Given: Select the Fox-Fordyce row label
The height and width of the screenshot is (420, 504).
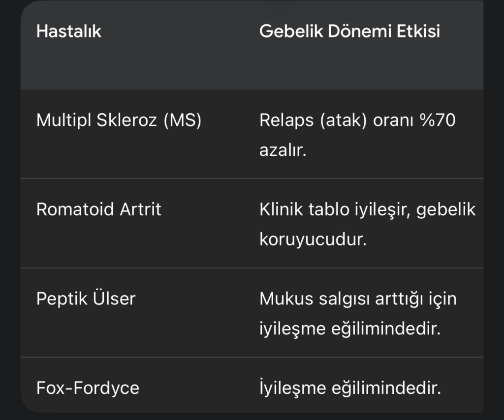Looking at the screenshot, I should pyautogui.click(x=88, y=388).
